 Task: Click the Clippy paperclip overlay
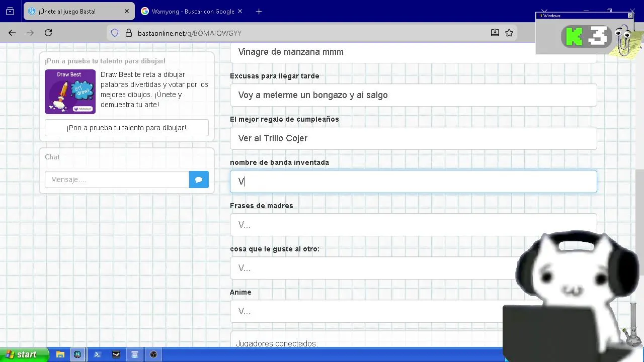pyautogui.click(x=624, y=41)
